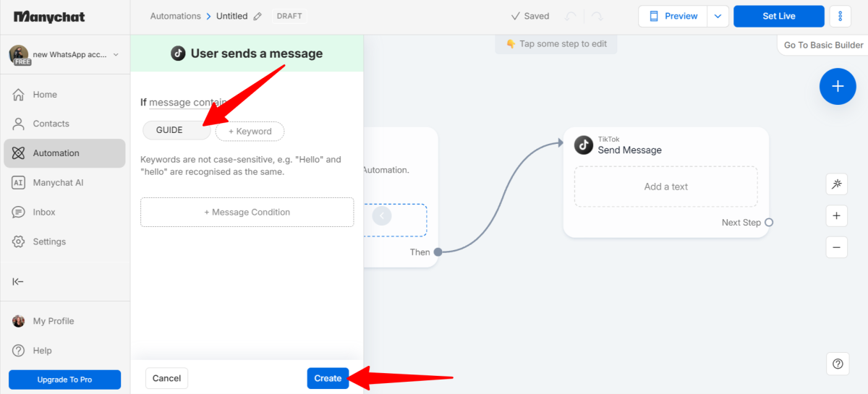868x394 pixels.
Task: Click the blue plus add step button
Action: [838, 86]
